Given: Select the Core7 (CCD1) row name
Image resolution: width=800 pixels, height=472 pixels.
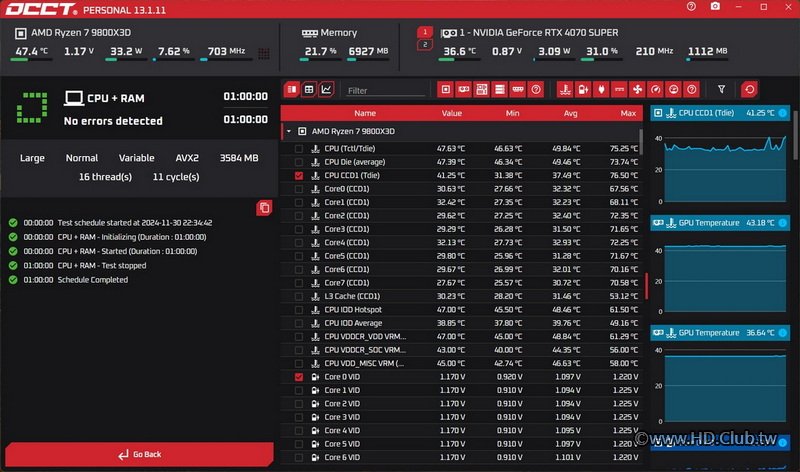Looking at the screenshot, I should tap(346, 283).
